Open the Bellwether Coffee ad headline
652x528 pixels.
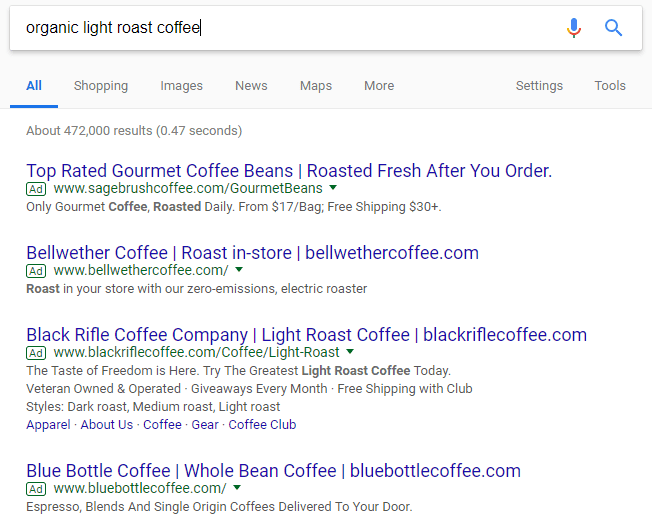252,252
